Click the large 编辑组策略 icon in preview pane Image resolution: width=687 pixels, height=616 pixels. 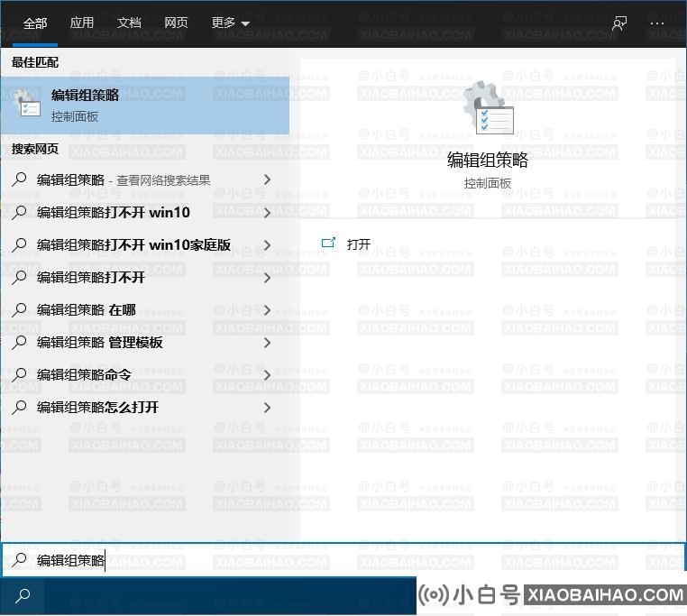(x=490, y=107)
